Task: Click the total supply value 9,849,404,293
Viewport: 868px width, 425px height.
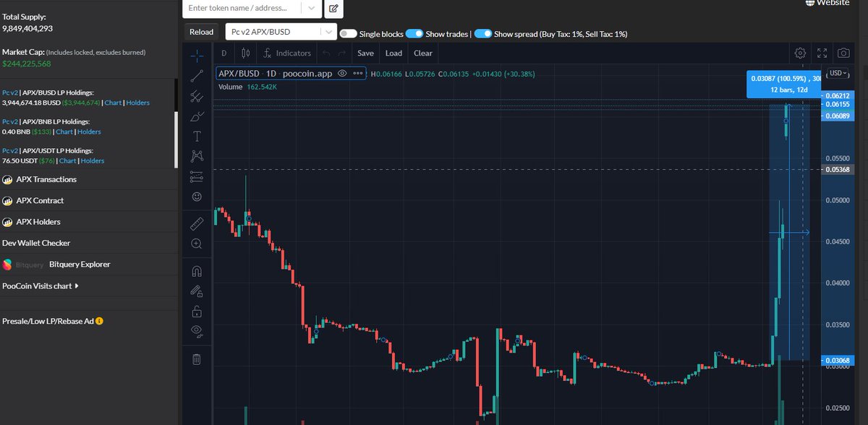Action: 27,28
